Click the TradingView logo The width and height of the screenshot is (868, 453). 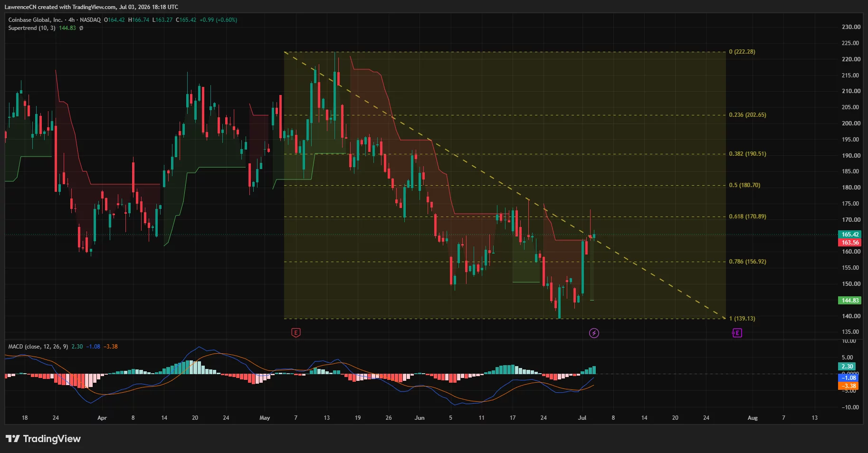coord(43,439)
